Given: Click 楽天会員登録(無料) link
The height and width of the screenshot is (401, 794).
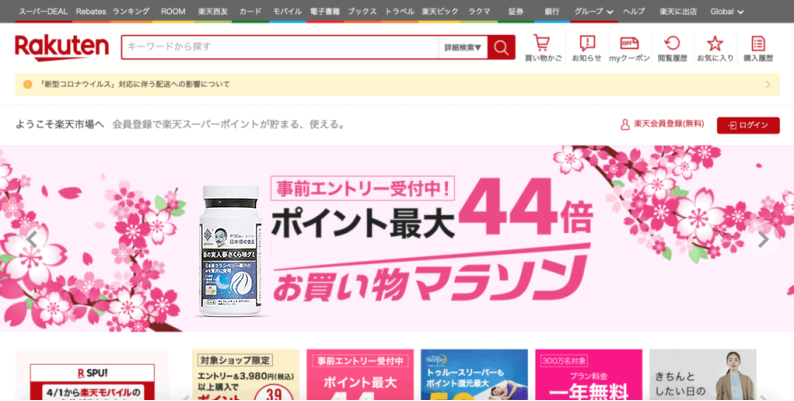Looking at the screenshot, I should pos(662,124).
